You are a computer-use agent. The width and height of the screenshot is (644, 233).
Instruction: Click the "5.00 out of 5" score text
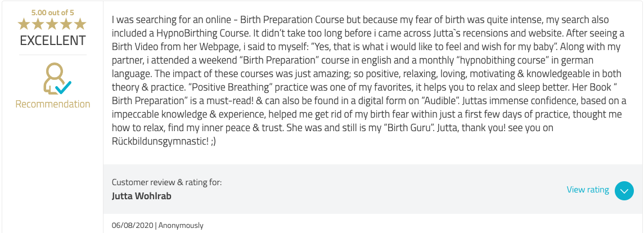pyautogui.click(x=52, y=11)
